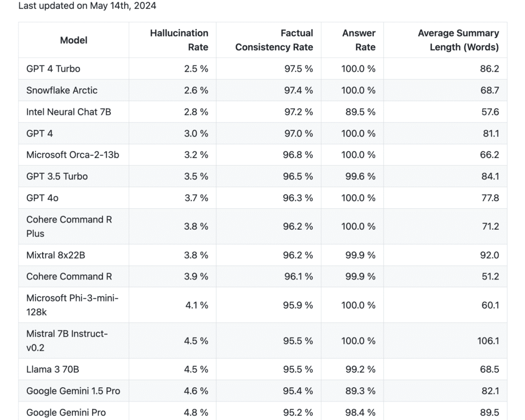Click the Average Summary Length header

pos(458,40)
